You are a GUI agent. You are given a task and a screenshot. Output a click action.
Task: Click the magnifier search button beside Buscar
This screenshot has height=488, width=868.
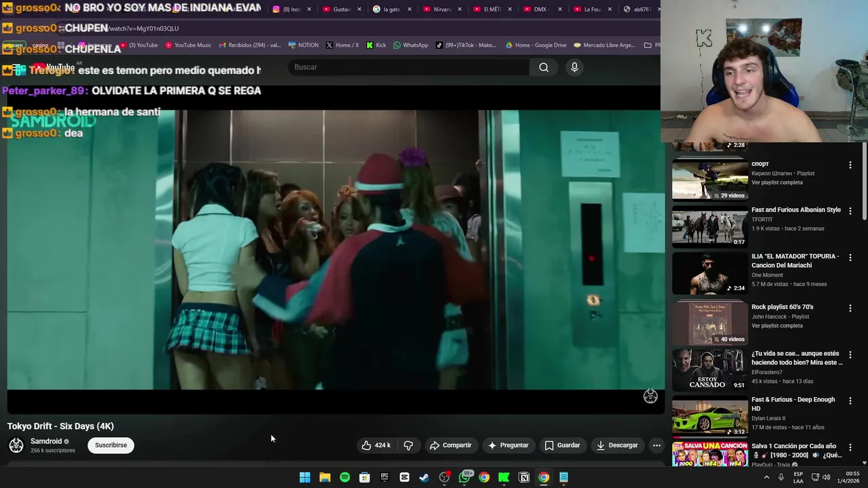pos(543,67)
